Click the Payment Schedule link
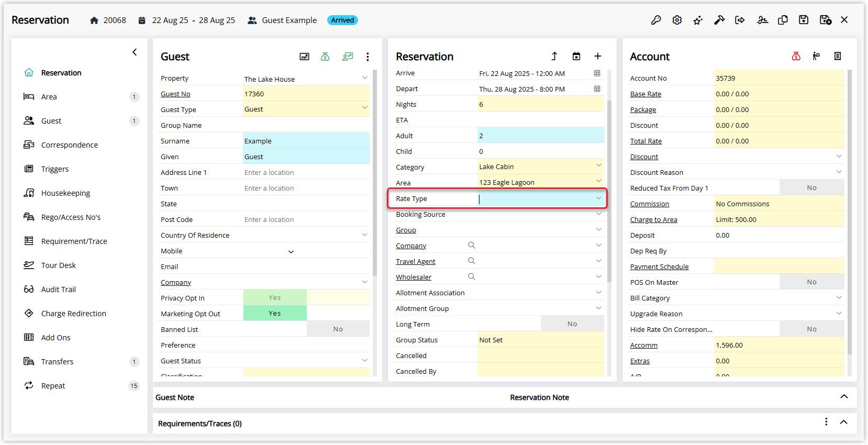The height and width of the screenshot is (445, 868). (660, 267)
